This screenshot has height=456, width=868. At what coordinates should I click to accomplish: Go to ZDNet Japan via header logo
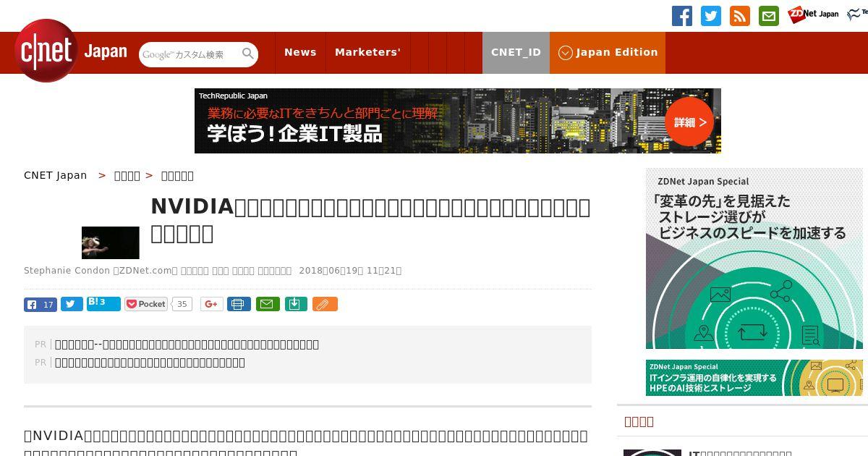click(x=813, y=14)
